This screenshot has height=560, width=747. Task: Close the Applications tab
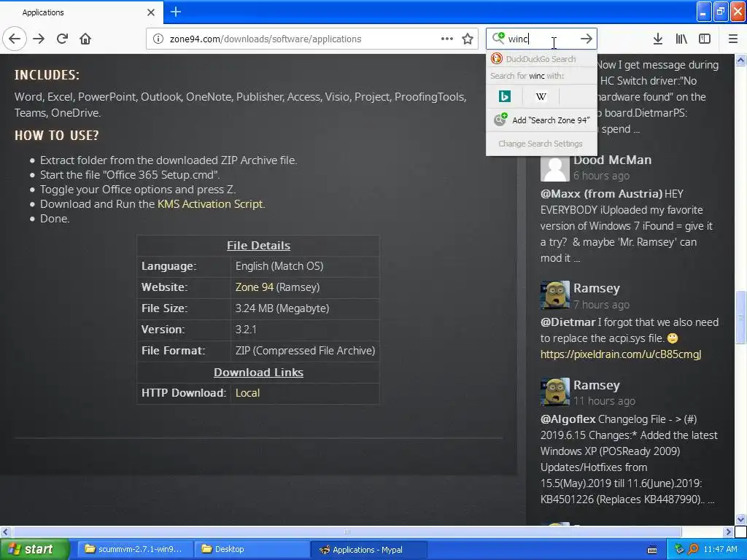point(151,12)
